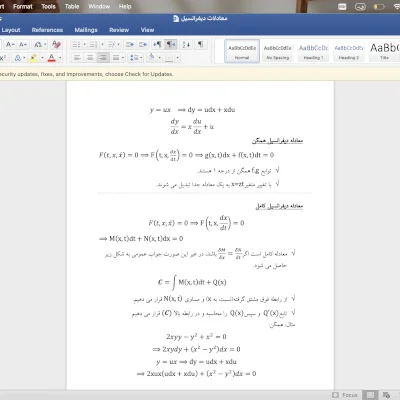Toggle the show paragraph marks pilcrow
Screen dimensions: 400x400
coord(200,44)
